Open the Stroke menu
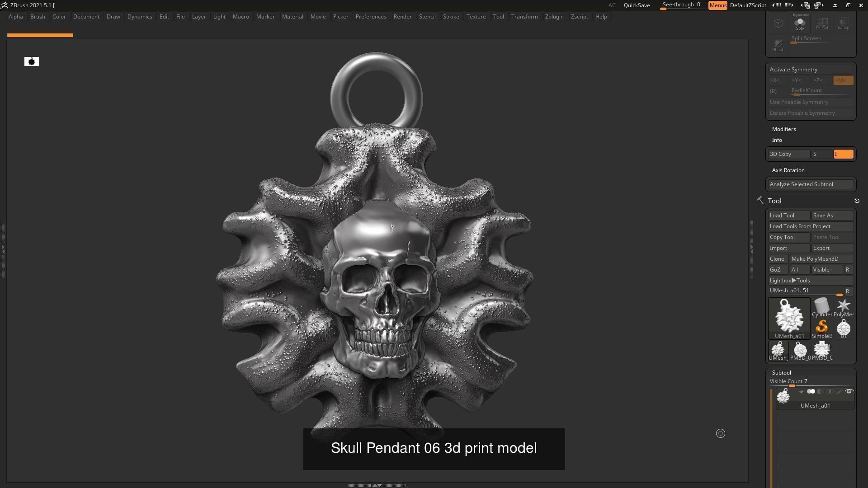Screen dimensions: 868x488 coord(451,17)
